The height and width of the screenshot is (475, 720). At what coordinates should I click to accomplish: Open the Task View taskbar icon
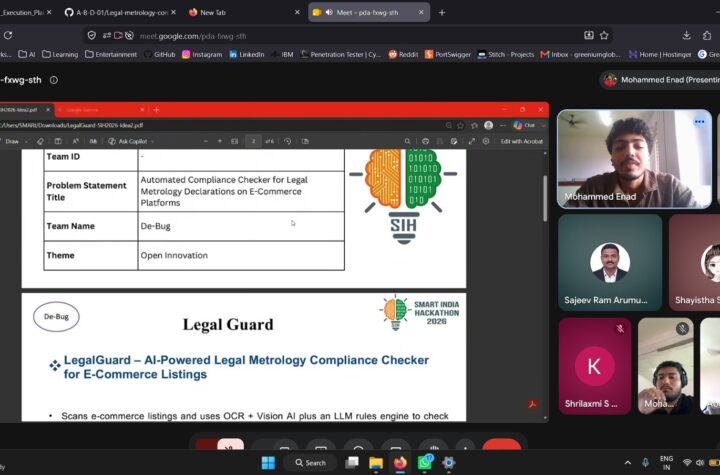pos(352,463)
